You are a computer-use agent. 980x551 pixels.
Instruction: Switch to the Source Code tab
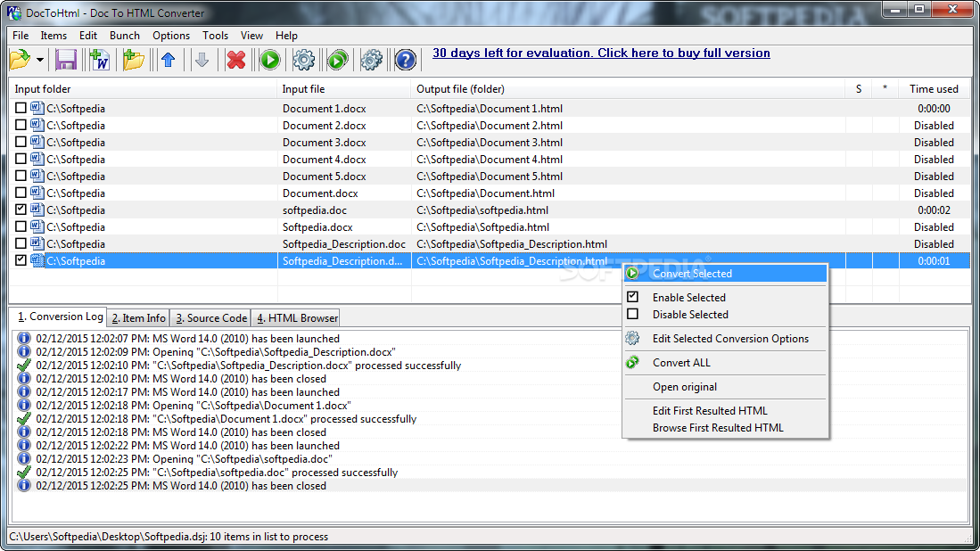(x=211, y=318)
